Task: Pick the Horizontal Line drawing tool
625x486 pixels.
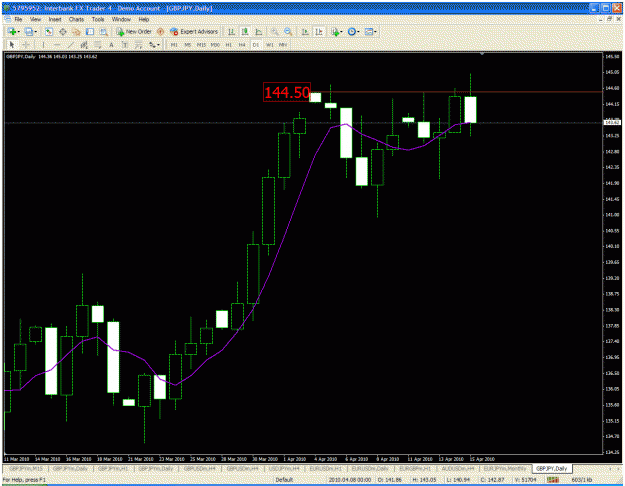Action: pos(57,45)
